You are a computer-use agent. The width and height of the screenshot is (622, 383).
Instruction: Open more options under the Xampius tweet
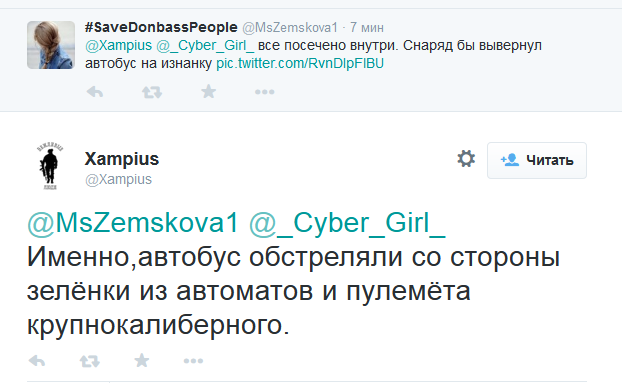[x=193, y=361]
